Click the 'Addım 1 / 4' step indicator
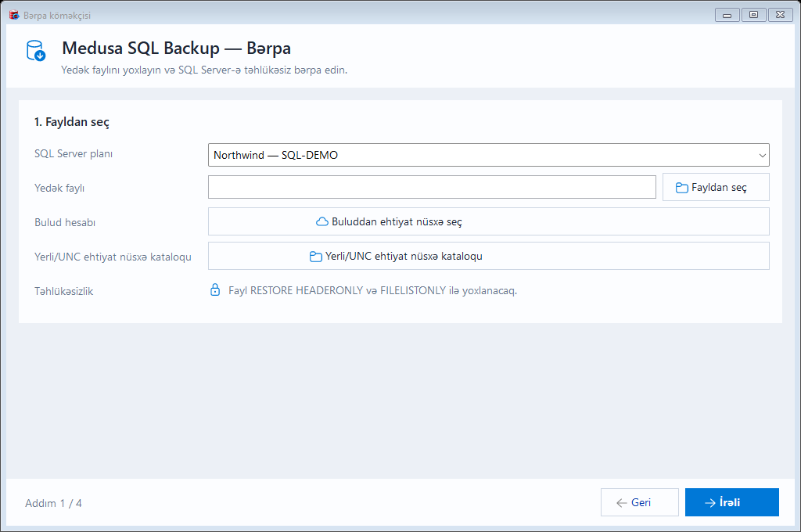 click(x=54, y=503)
